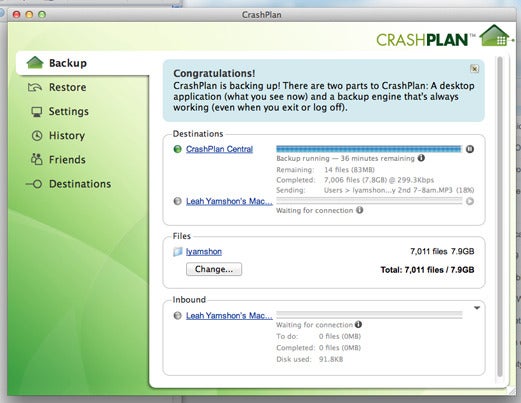
Task: Click the main panel vertical scrollbar
Action: tap(499, 217)
